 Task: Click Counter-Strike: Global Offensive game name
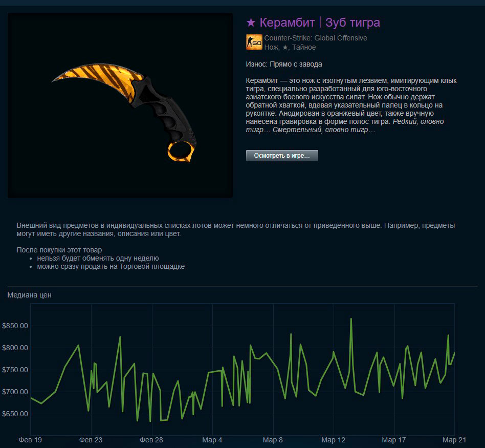coord(316,38)
